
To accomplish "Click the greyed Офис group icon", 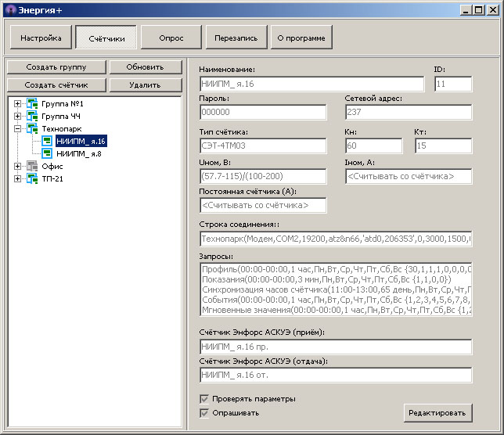I will (32, 166).
